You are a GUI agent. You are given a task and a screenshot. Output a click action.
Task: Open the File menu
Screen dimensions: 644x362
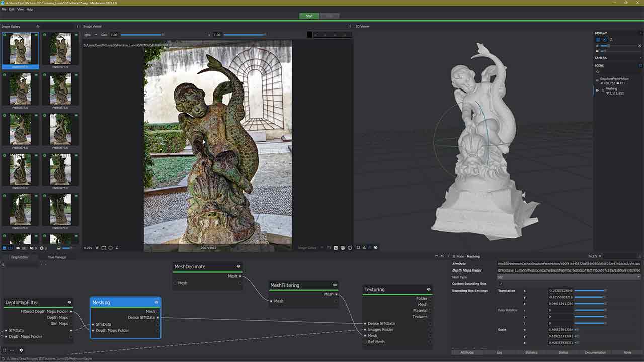pos(4,9)
